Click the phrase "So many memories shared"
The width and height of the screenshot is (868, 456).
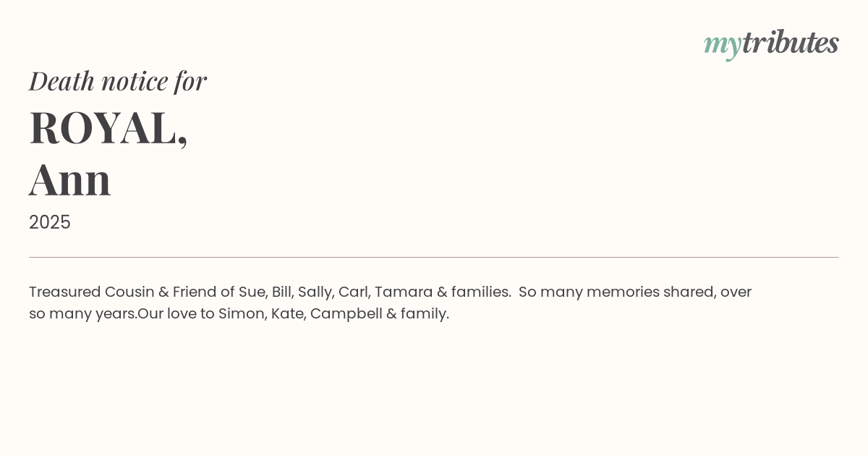pyautogui.click(x=616, y=292)
